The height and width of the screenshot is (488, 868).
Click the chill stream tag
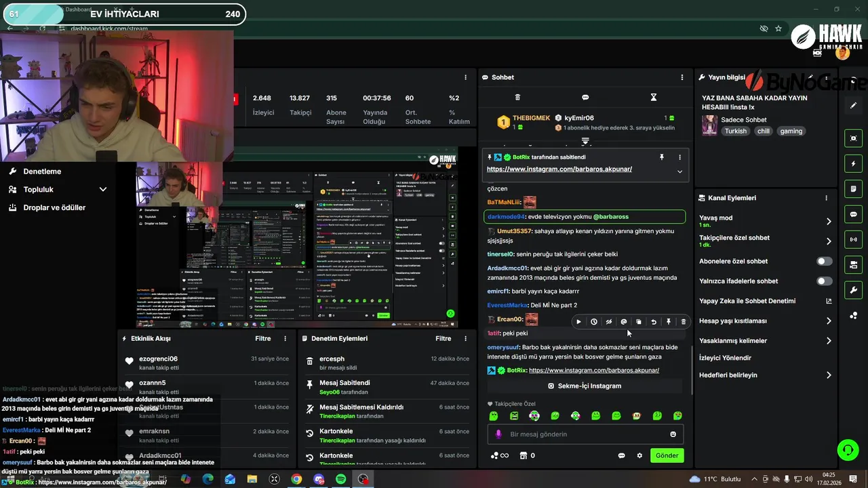click(764, 131)
